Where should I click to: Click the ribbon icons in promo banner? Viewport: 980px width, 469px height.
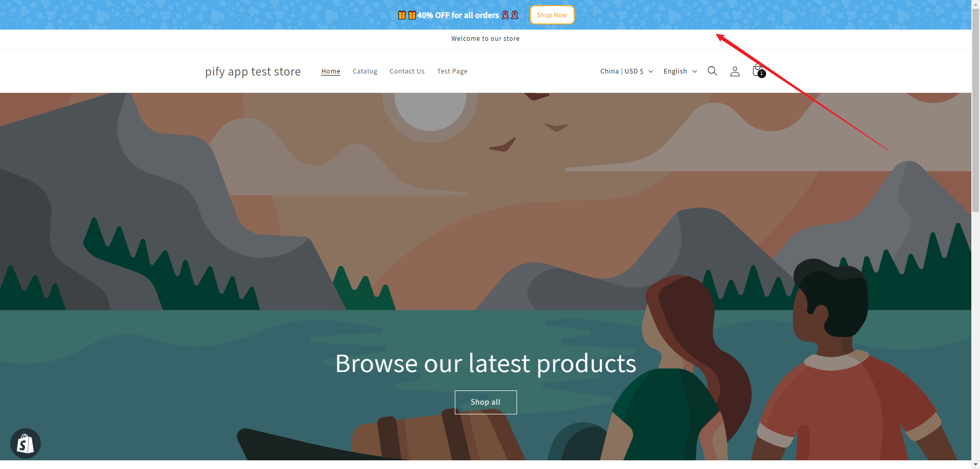point(510,15)
